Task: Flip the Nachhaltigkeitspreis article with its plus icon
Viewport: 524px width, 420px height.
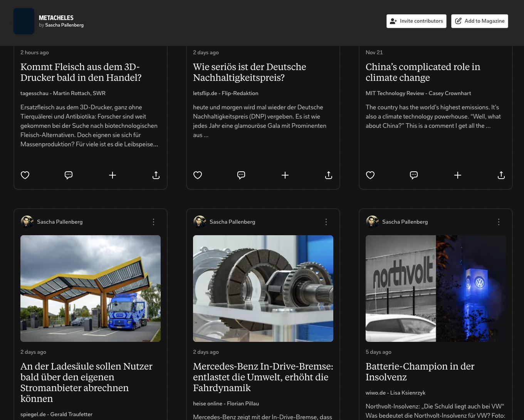Action: click(285, 175)
